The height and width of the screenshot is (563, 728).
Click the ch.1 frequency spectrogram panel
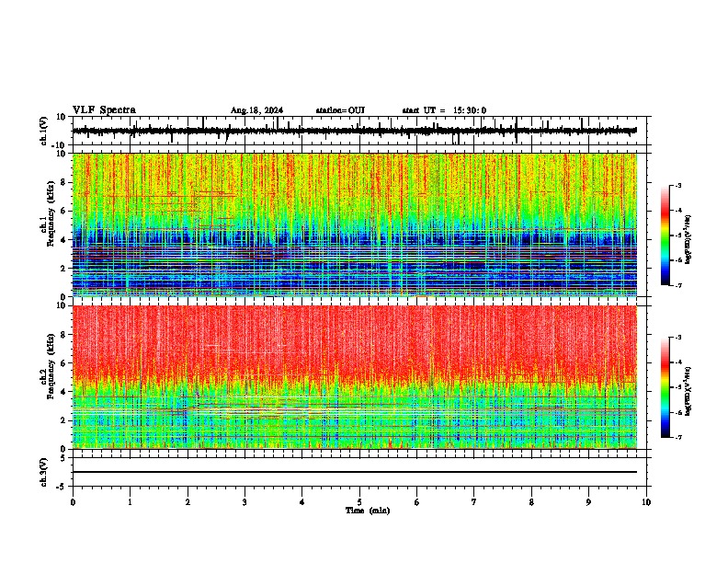click(x=355, y=224)
